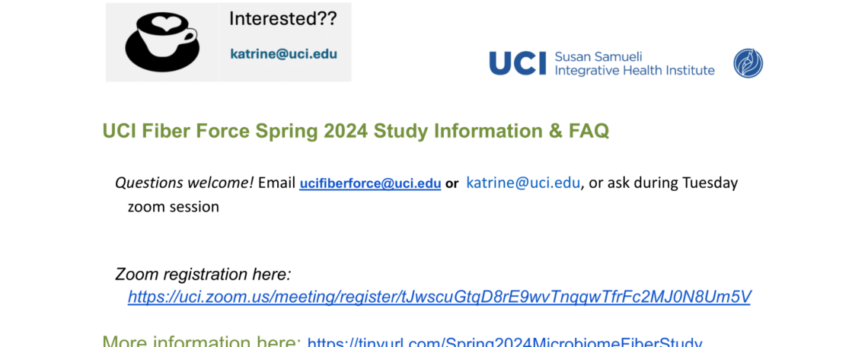Image resolution: width=868 pixels, height=347 pixels.
Task: Click the word "Tuesday" in questions line
Action: tap(710, 183)
